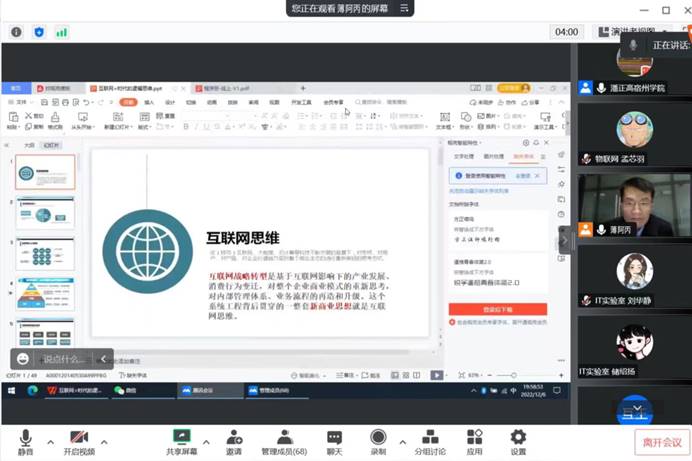Click the green signal strength icon
The width and height of the screenshot is (692, 461).
(x=61, y=32)
